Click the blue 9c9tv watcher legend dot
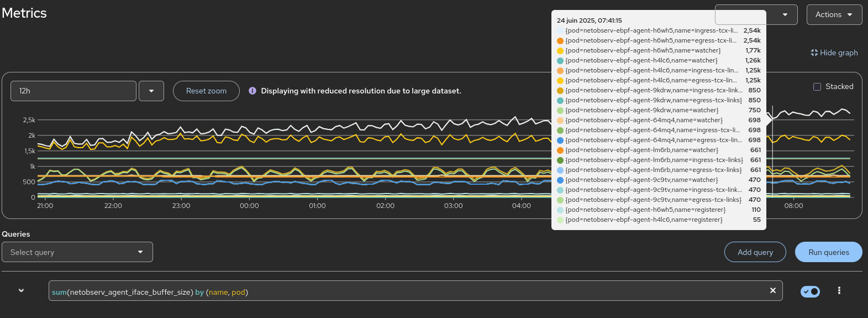The width and height of the screenshot is (868, 318). (x=560, y=180)
